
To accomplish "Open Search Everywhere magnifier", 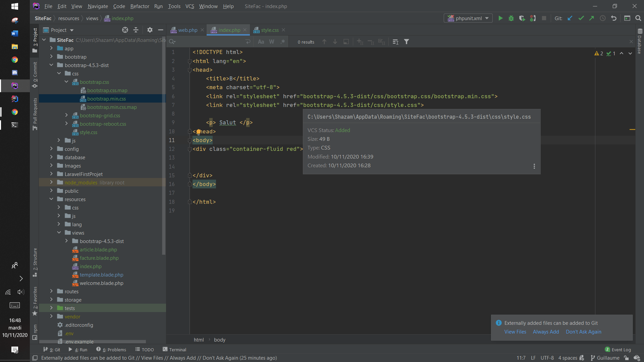I will point(638,18).
